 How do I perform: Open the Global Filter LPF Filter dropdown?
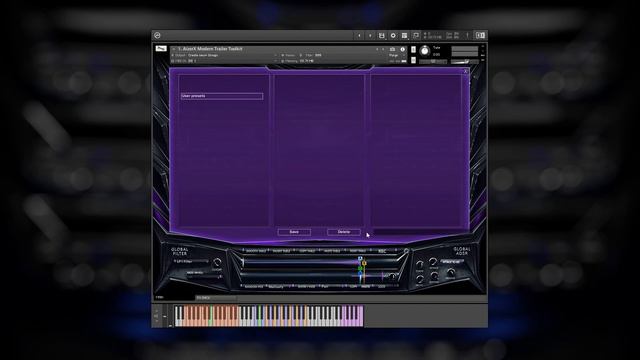[x=191, y=261]
